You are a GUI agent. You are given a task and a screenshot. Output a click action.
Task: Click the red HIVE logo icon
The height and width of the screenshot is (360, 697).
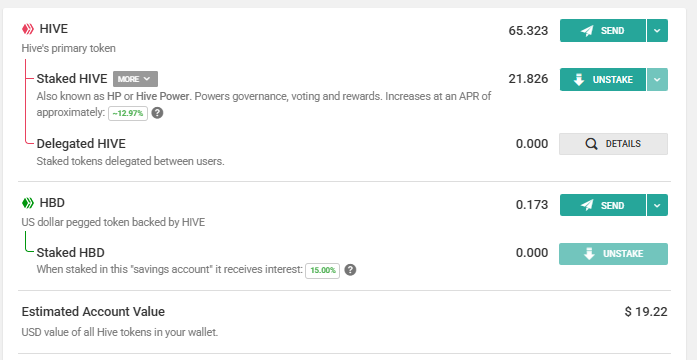tap(28, 29)
